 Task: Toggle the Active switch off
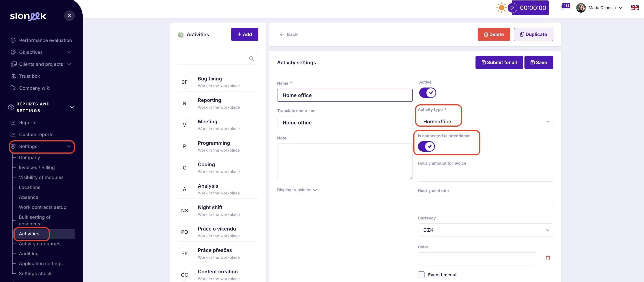[x=427, y=93]
